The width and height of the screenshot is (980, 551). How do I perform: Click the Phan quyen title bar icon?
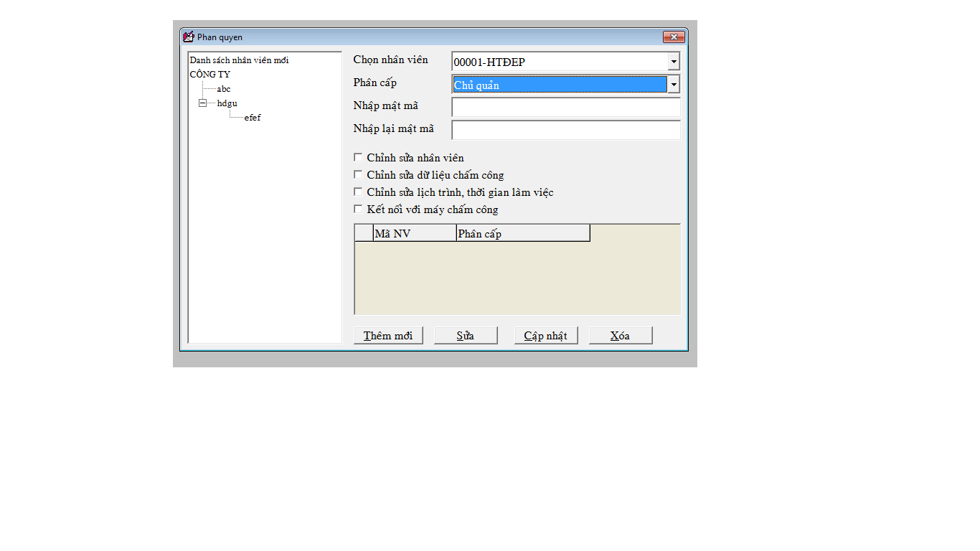tap(189, 37)
